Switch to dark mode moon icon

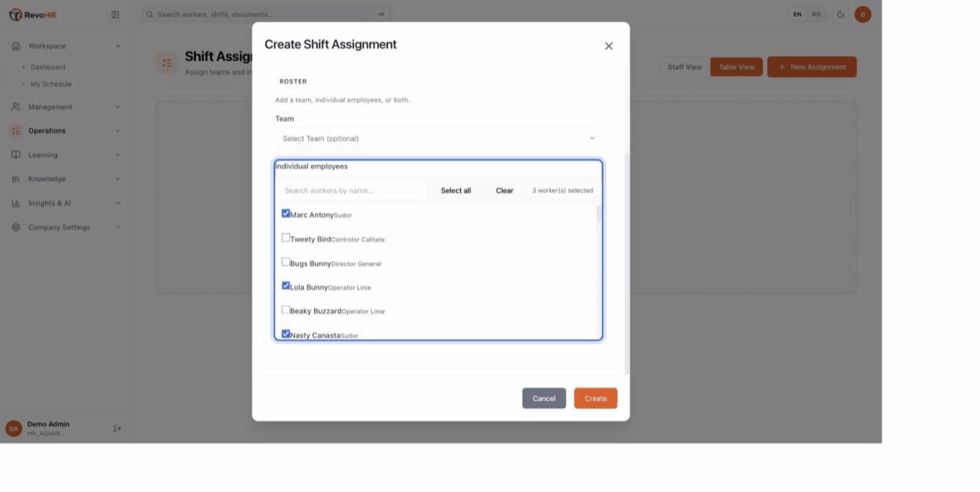click(840, 14)
